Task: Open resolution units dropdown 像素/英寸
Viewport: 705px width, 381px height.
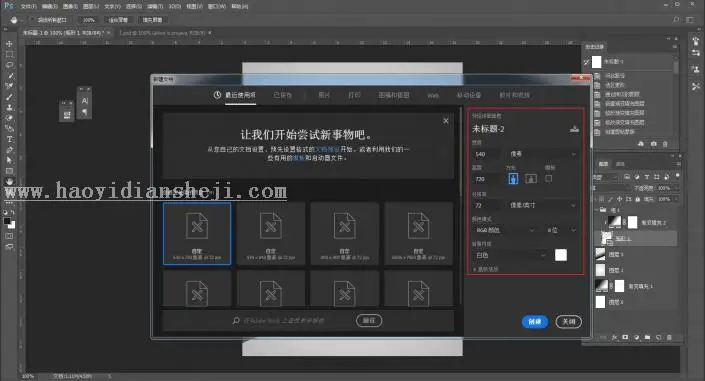Action: pos(542,205)
